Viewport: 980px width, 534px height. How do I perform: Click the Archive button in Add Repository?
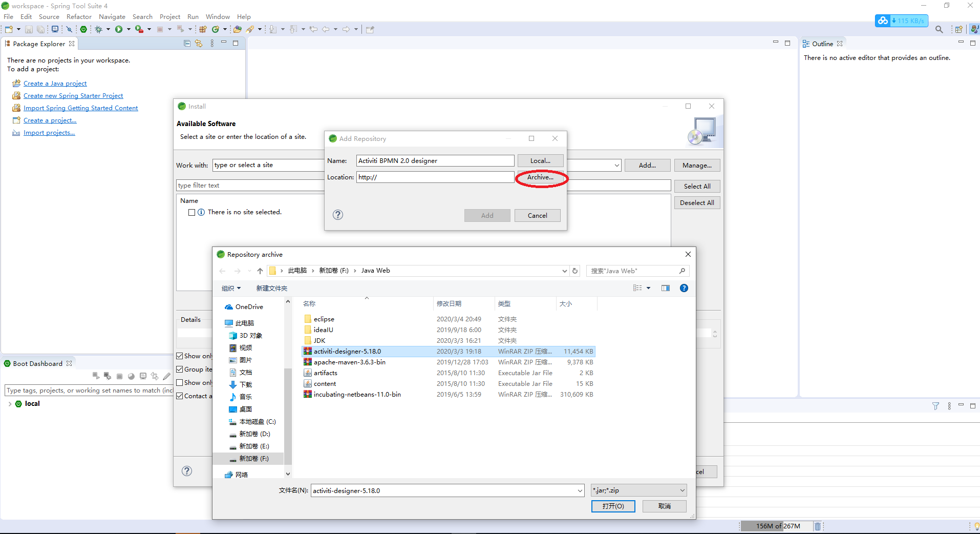(x=540, y=177)
